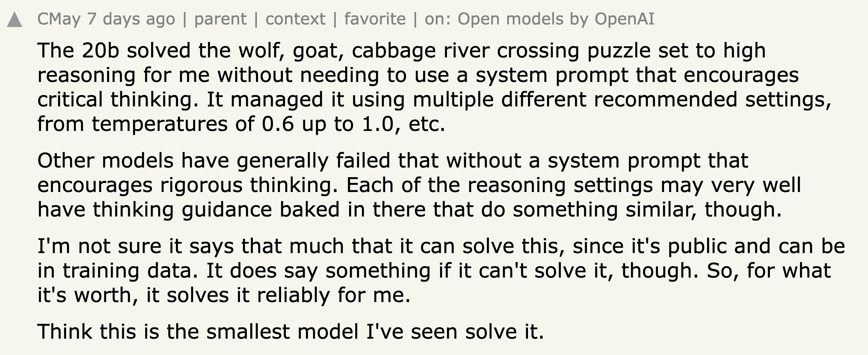Click the line starting 'have thinking guidance baked'

coord(410,210)
